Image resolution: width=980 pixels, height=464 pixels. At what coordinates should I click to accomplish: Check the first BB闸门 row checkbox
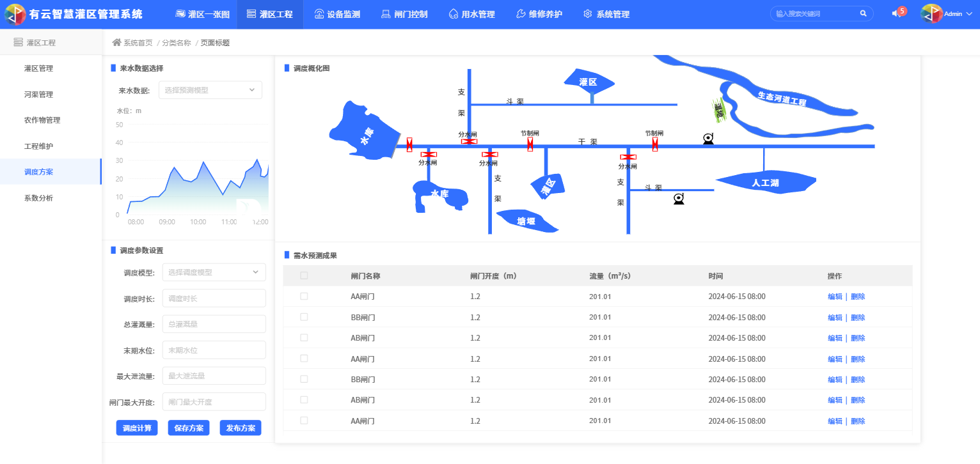pos(304,317)
